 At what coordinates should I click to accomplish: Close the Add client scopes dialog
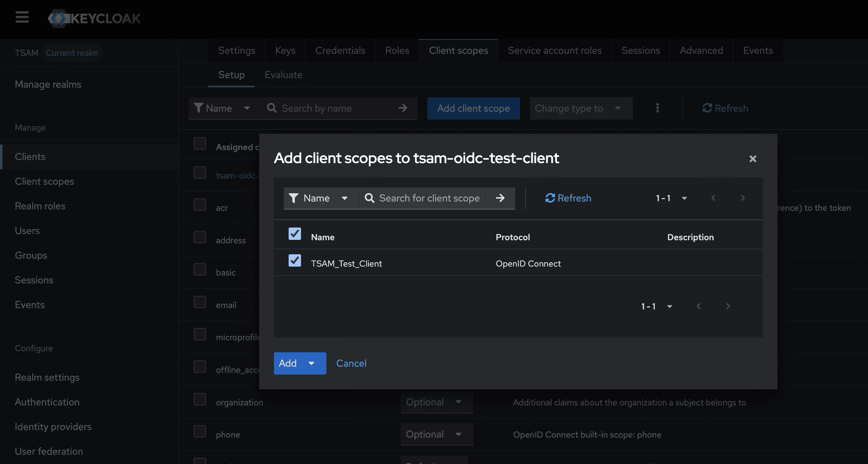753,159
